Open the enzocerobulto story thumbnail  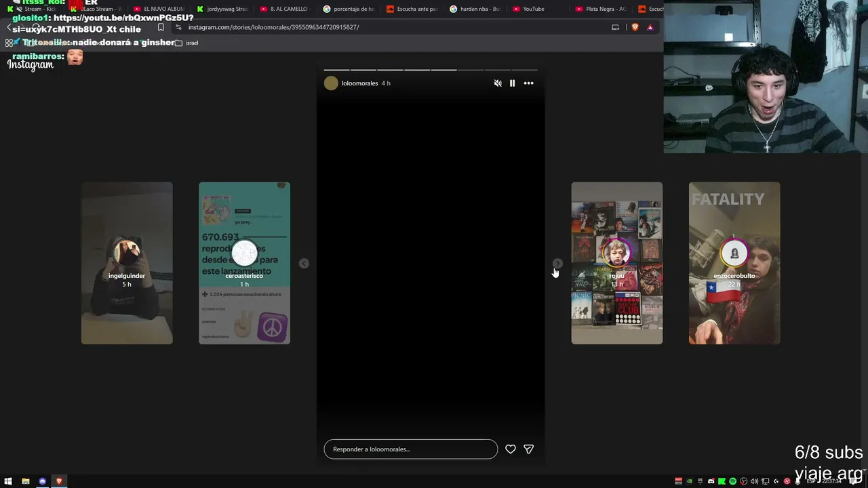(x=734, y=263)
